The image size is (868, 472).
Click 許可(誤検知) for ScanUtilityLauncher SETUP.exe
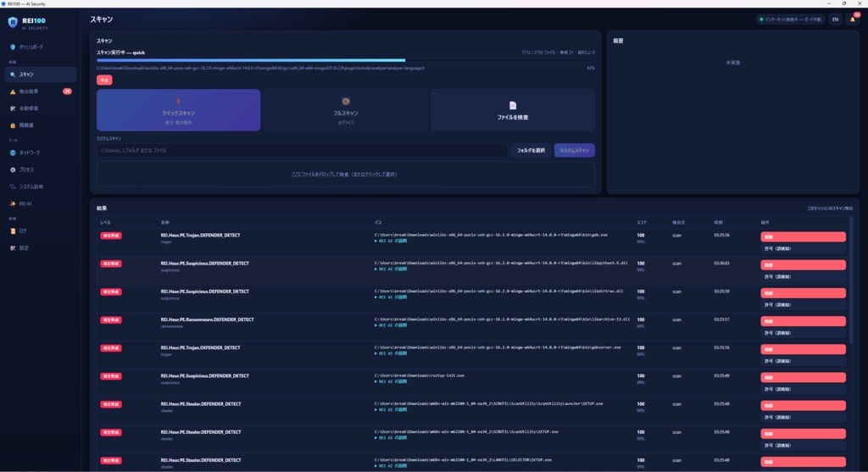click(x=803, y=418)
